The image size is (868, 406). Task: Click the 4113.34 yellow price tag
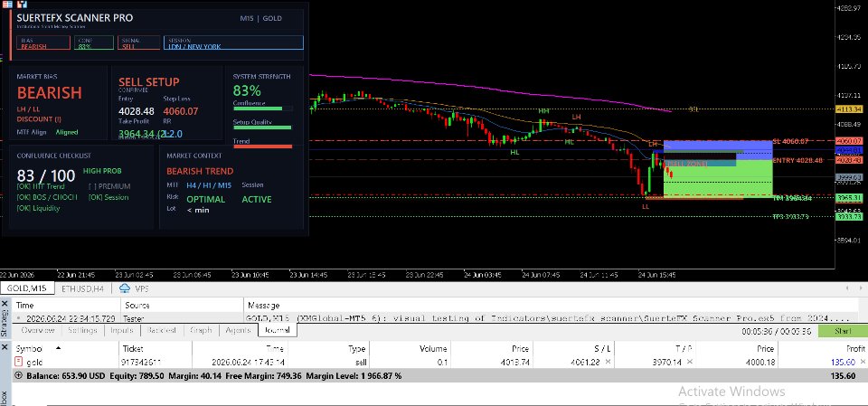point(850,109)
